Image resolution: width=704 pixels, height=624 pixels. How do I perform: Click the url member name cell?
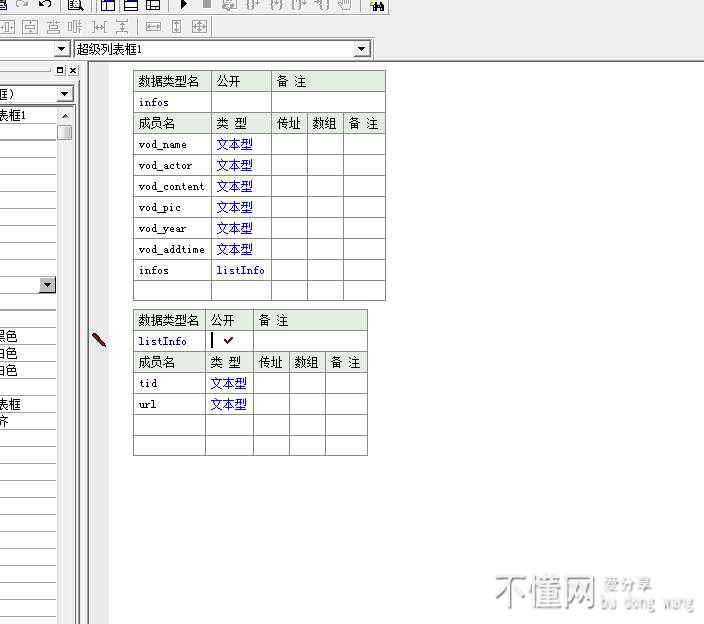point(168,404)
